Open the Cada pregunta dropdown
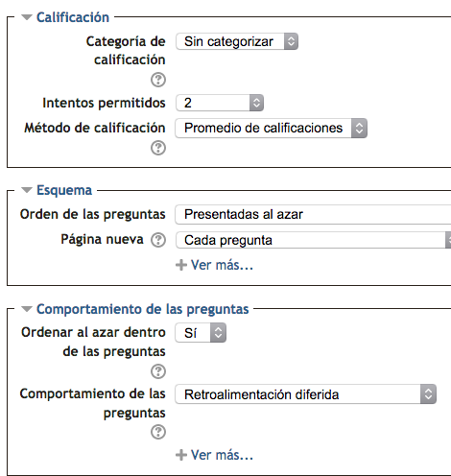 pyautogui.click(x=313, y=240)
